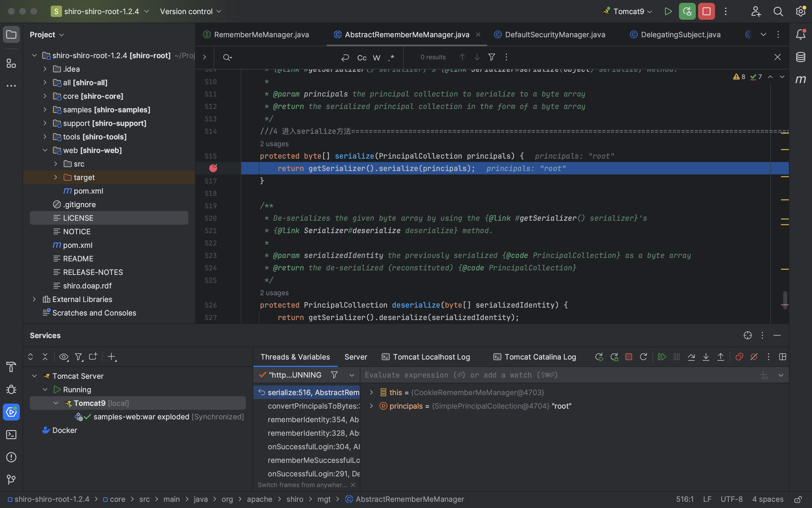Switch to DelegatingSubject.java tab

tap(676, 35)
